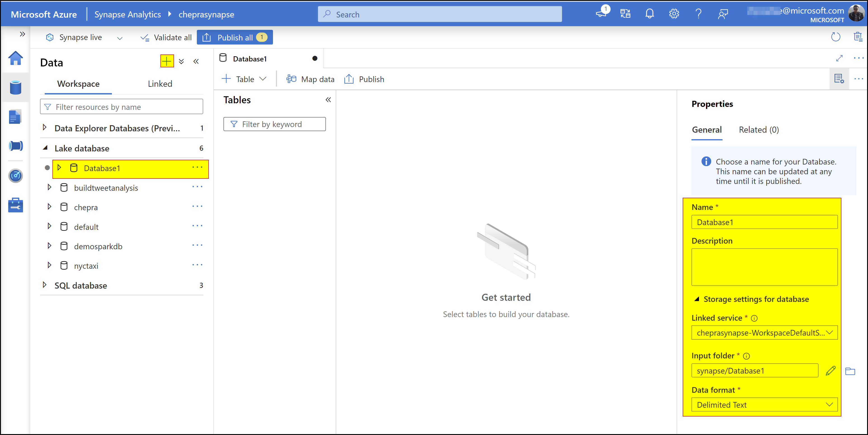Open the Data format dropdown
The height and width of the screenshot is (435, 868).
(x=764, y=404)
